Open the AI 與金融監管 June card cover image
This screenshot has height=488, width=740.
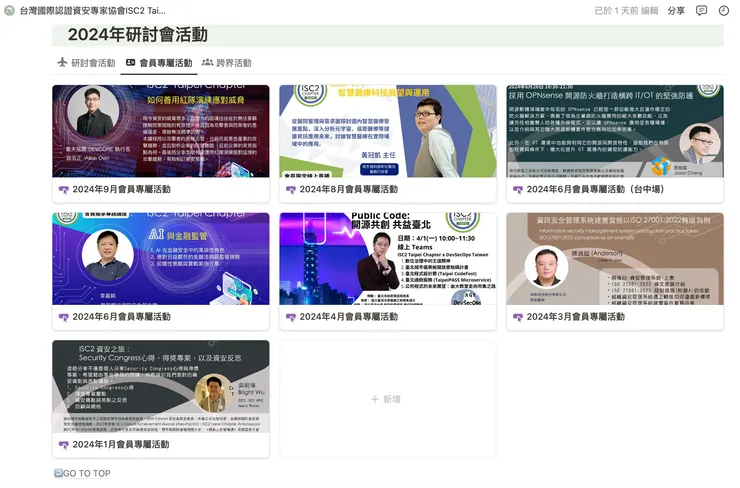tap(161, 259)
